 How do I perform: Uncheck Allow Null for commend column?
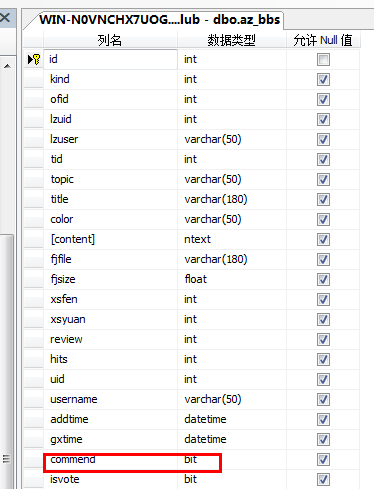pos(323,460)
